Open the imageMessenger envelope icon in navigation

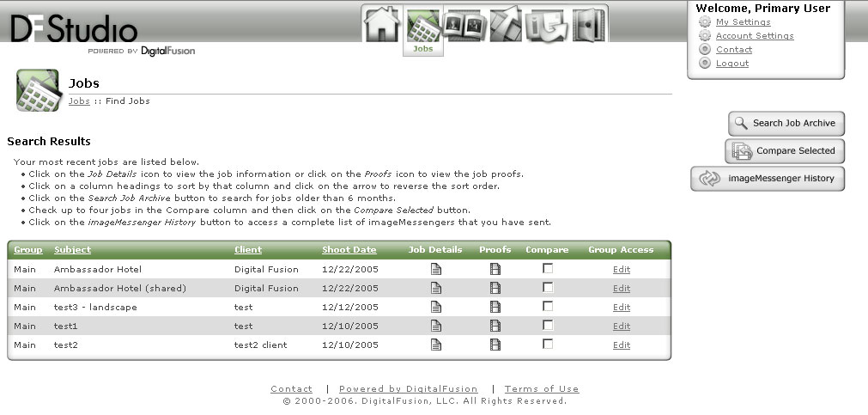click(x=547, y=24)
